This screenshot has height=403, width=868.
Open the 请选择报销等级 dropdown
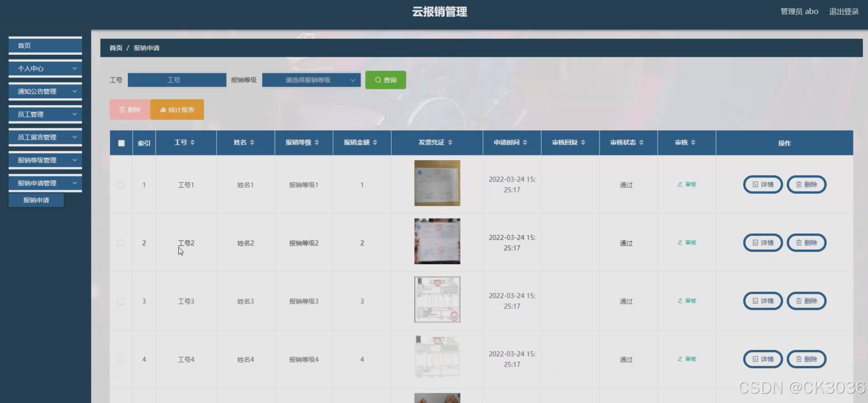click(x=311, y=80)
